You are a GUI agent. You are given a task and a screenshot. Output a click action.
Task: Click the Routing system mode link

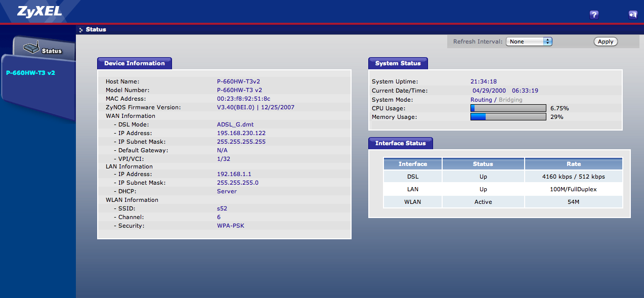pyautogui.click(x=481, y=100)
